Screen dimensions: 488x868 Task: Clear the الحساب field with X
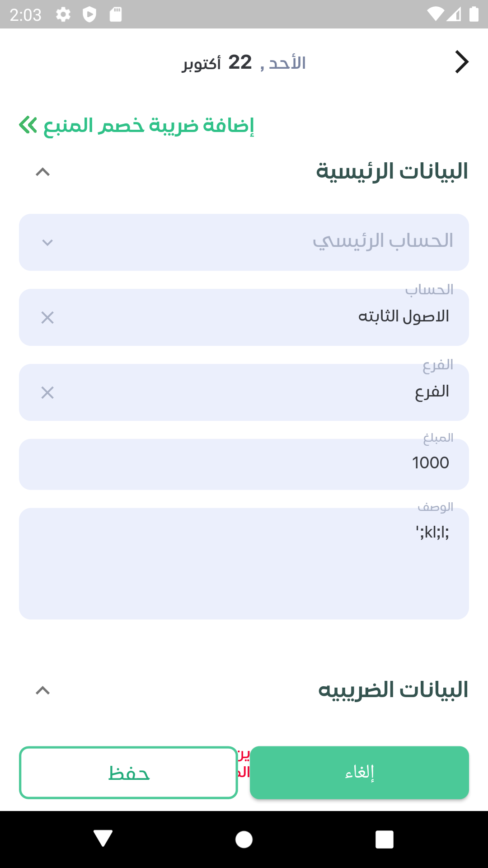click(47, 317)
